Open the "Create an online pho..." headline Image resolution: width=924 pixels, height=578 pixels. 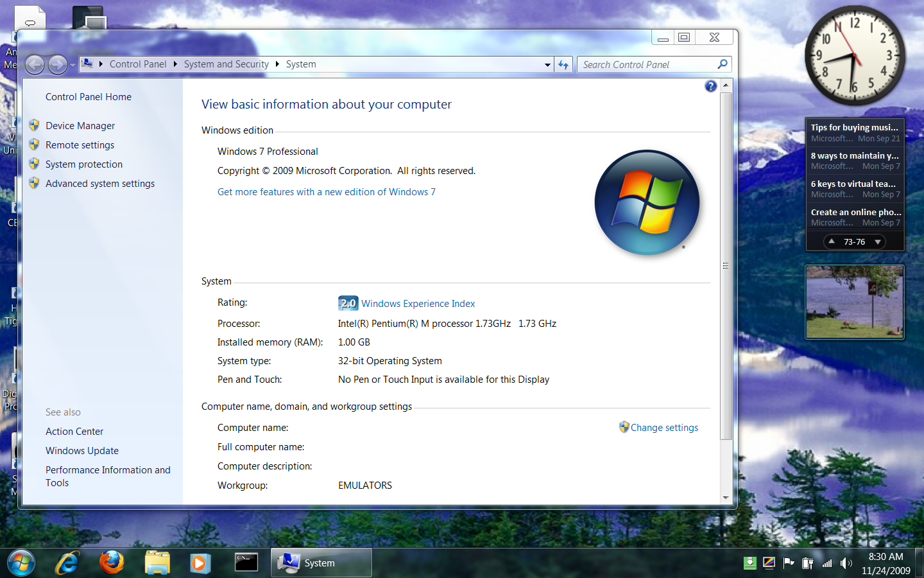coord(856,212)
